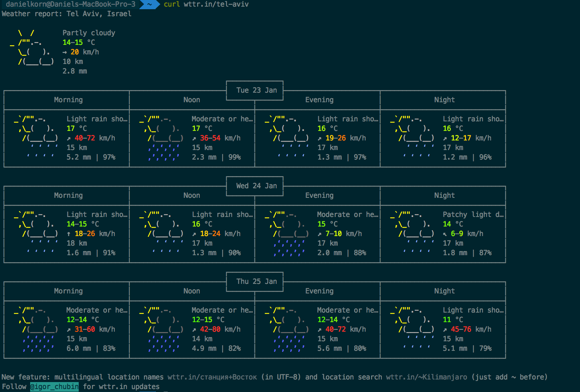Screen dimensions: 580x392
Task: Click Tue Evening rain cloud ASCII icon
Action: click(287, 137)
